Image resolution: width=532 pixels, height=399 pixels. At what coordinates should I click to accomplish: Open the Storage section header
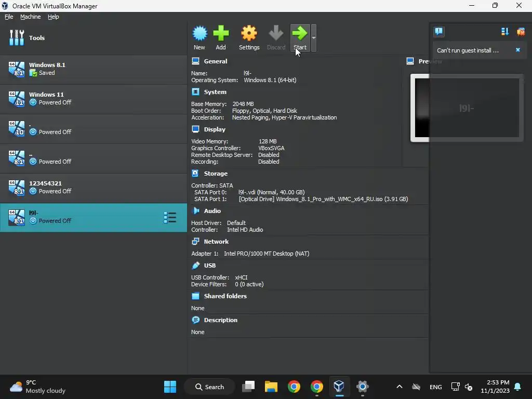pos(216,174)
